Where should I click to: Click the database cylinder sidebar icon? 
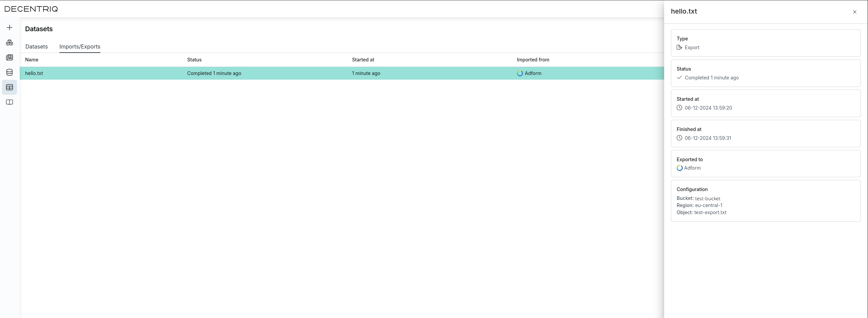[9, 72]
